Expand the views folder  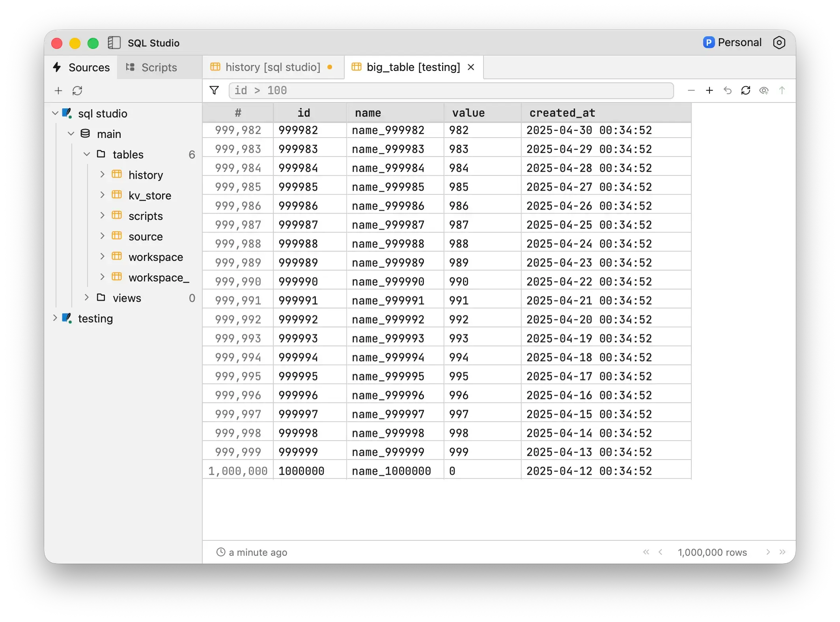click(x=87, y=298)
